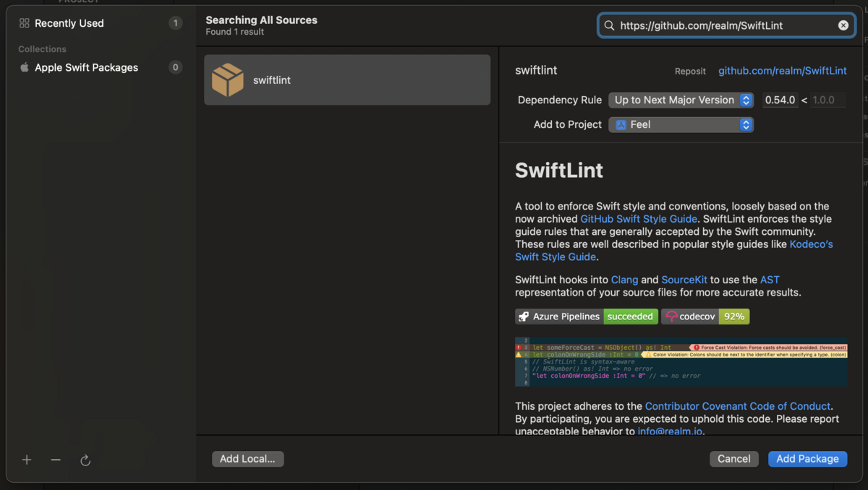Open the Add to Project dropdown
Image resolution: width=868 pixels, height=490 pixels.
point(681,125)
